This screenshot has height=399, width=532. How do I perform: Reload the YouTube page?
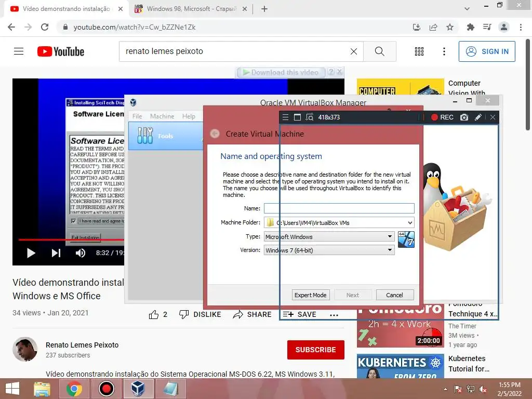point(45,27)
